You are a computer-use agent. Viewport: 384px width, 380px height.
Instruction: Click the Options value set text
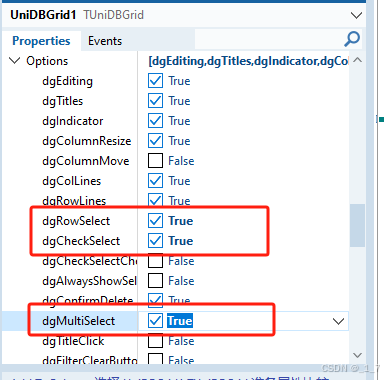point(248,61)
